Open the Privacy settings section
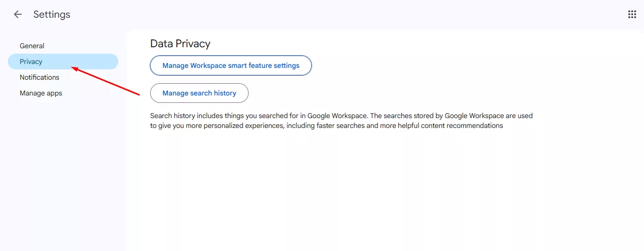 coord(31,62)
